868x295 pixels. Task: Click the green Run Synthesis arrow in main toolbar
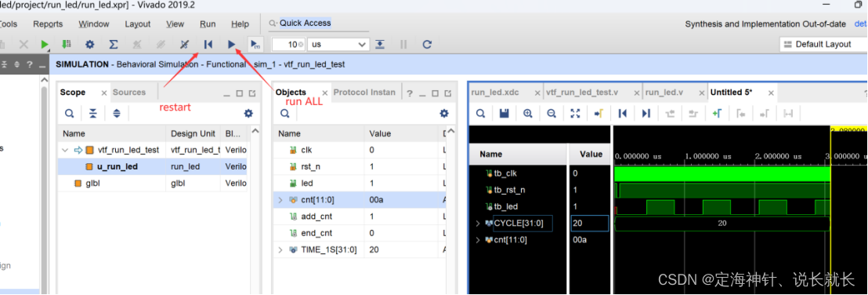45,44
